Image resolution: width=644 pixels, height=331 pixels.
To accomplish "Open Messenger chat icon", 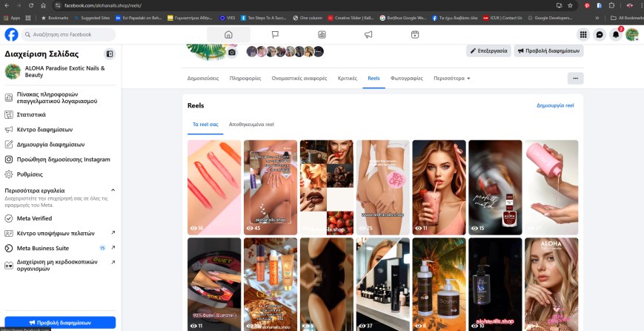I will click(600, 35).
